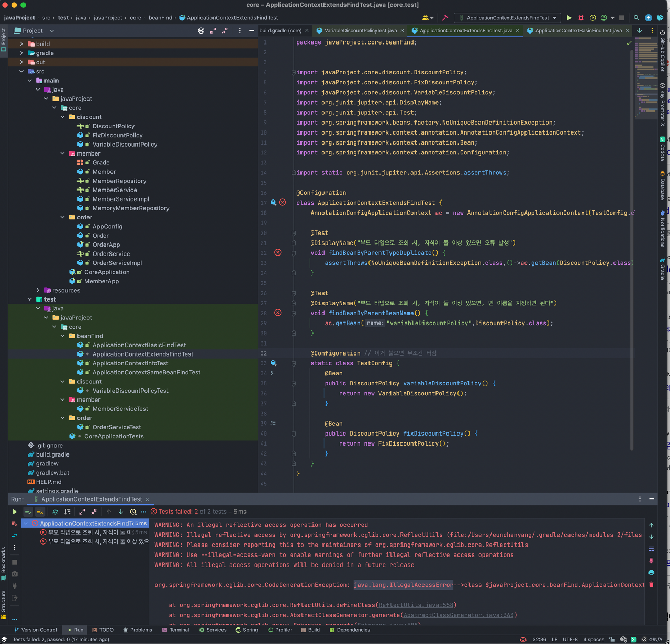The image size is (670, 644).
Task: Sort test results by duration
Action: [67, 512]
